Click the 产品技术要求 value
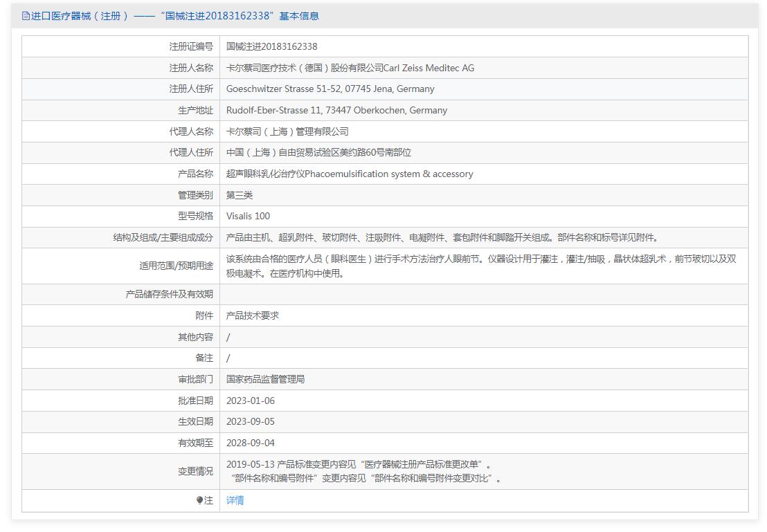The width and height of the screenshot is (767, 532). point(253,316)
